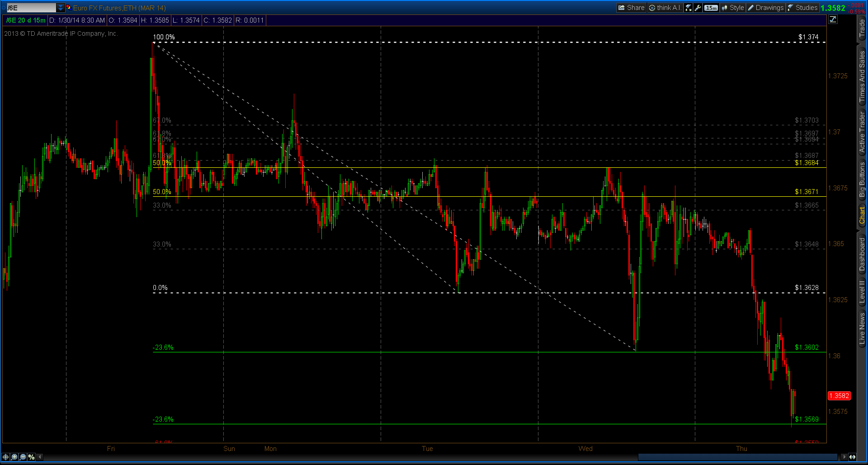Screen dimensions: 868x465
Task: Toggle the chart scale curve icon
Action: coord(833,19)
